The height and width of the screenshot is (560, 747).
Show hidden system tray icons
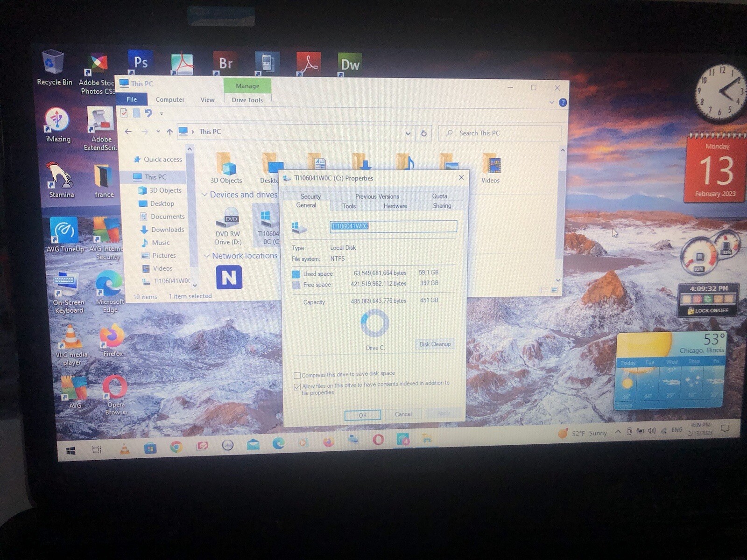pos(618,432)
